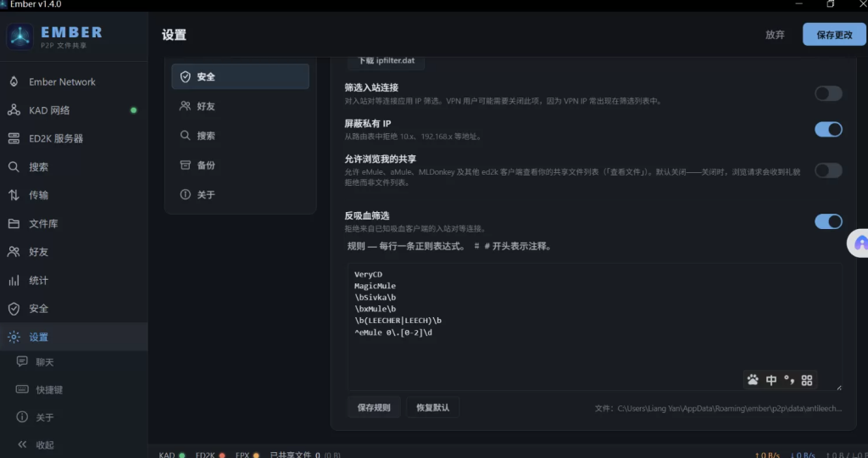The image size is (868, 458).
Task: Click the 快捷键 keyboard icon
Action: click(x=22, y=389)
